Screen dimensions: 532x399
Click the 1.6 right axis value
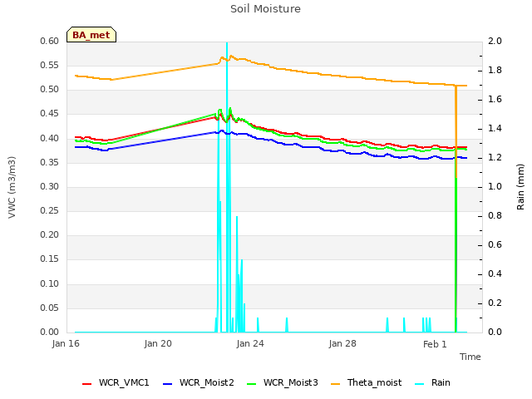point(495,100)
